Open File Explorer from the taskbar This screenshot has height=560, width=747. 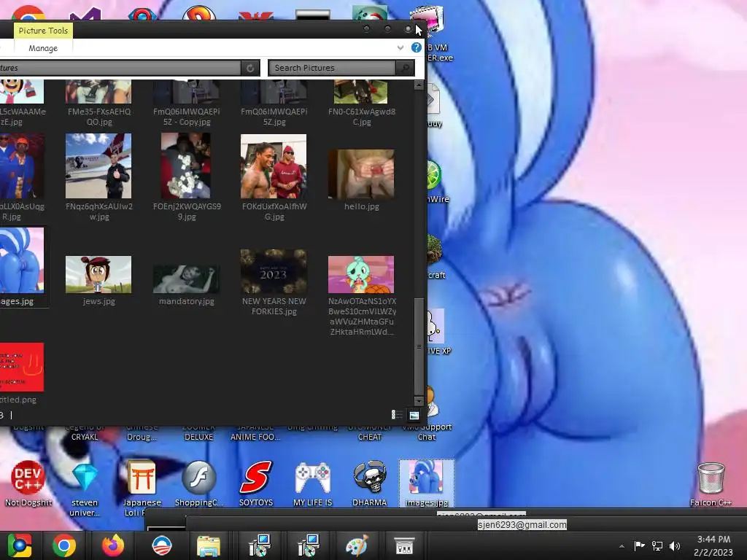[209, 545]
